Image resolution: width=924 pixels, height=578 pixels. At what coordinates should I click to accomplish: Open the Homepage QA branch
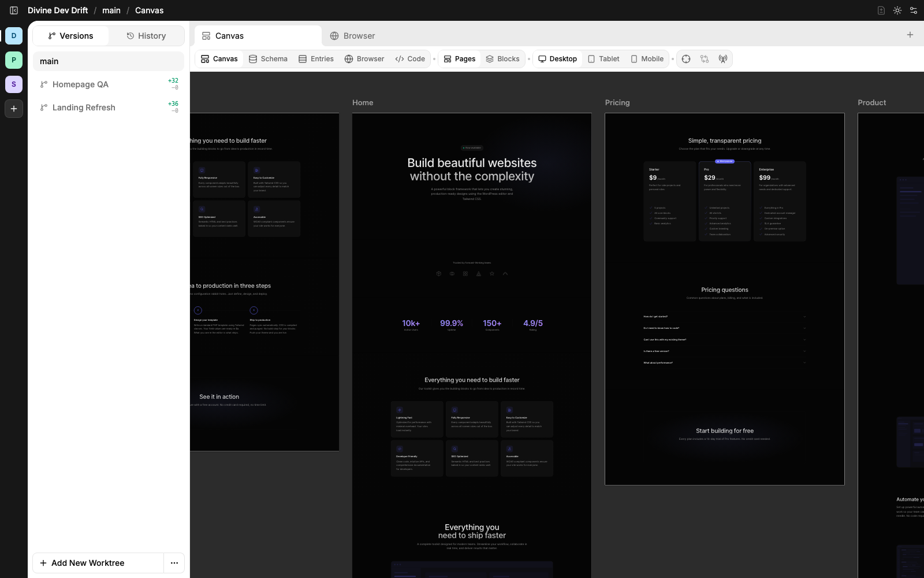click(x=109, y=84)
